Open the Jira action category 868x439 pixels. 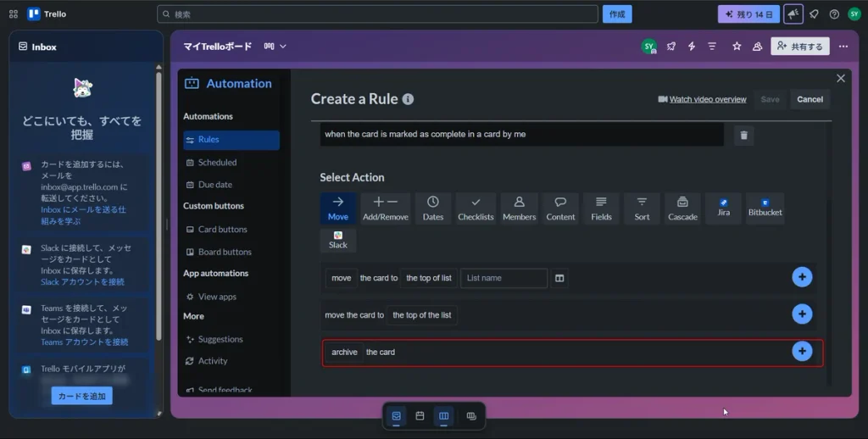(724, 208)
